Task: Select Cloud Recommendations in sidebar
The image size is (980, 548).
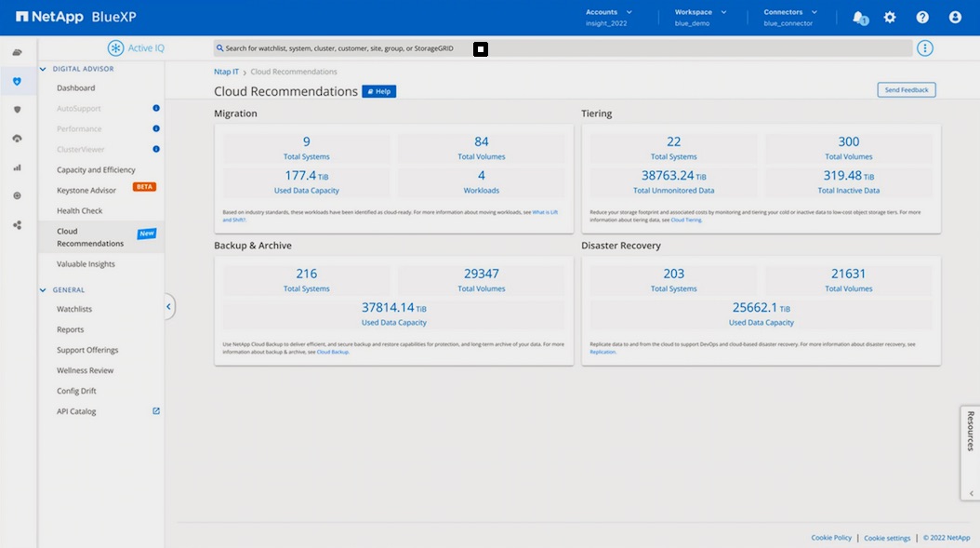Action: (x=90, y=237)
